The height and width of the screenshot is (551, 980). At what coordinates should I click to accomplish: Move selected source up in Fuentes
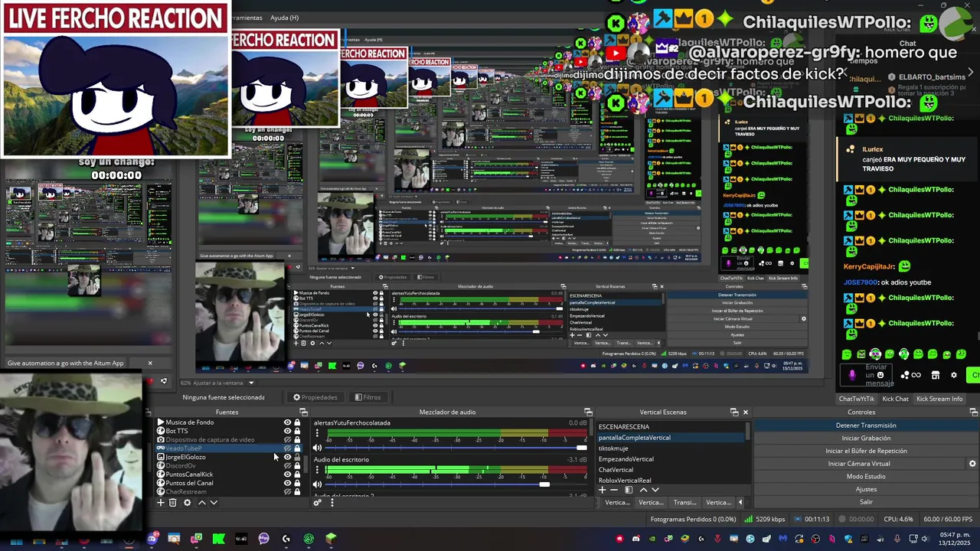click(201, 503)
